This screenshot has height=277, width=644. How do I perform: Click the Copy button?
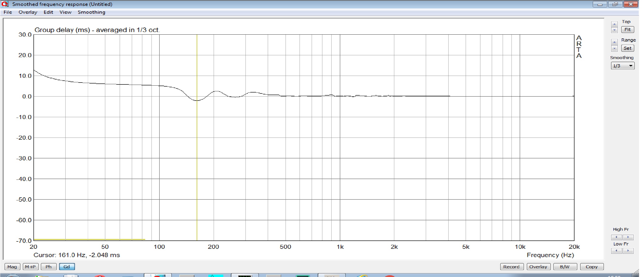click(x=592, y=267)
